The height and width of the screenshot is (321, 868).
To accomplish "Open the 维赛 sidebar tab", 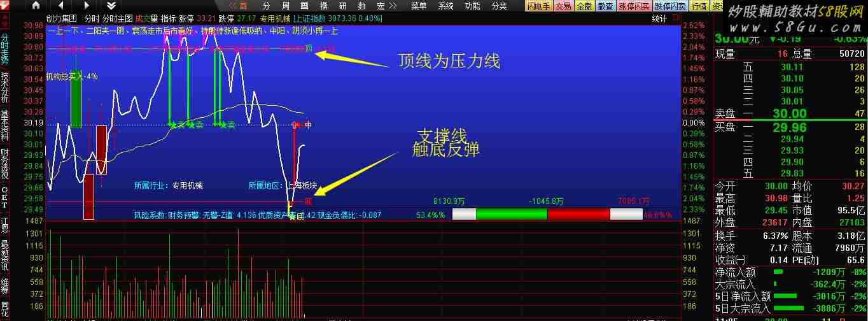I will 4,285.
